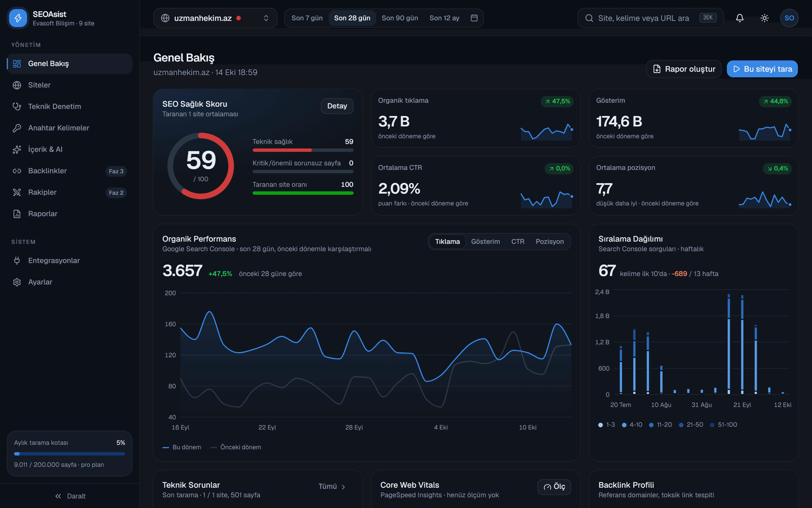Open all Teknik Sorunlar via Tümü
This screenshot has height=508, width=812.
click(332, 487)
